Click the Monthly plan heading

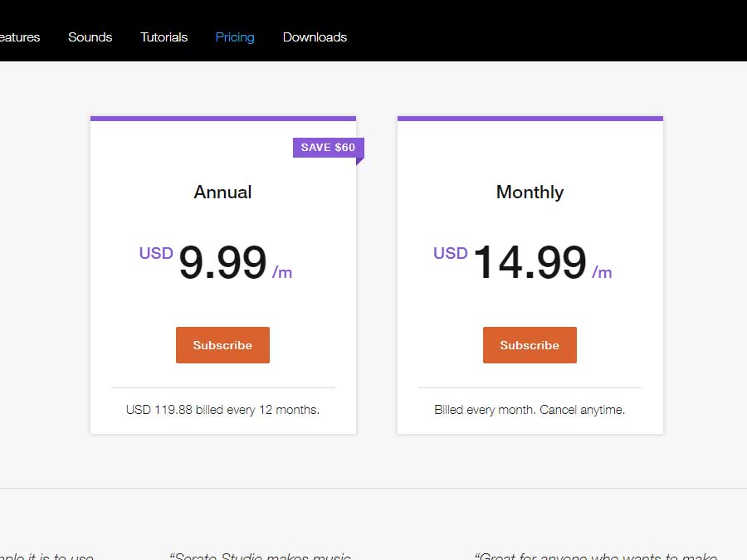coord(530,192)
